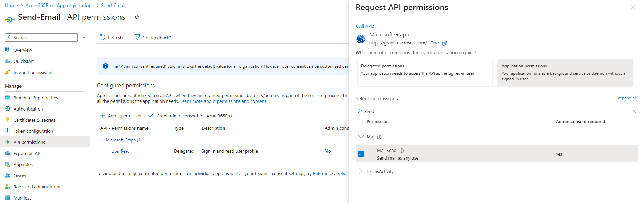
Task: Click the Certificates & secrets key icon
Action: tap(7, 120)
